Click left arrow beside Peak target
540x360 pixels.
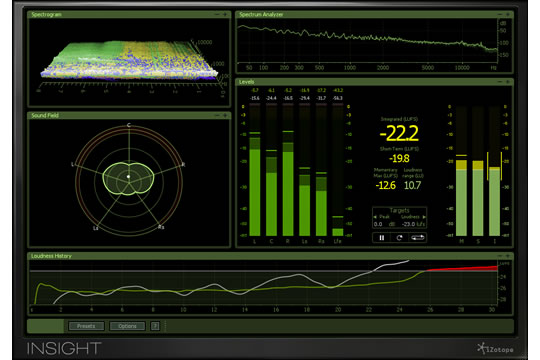point(375,217)
